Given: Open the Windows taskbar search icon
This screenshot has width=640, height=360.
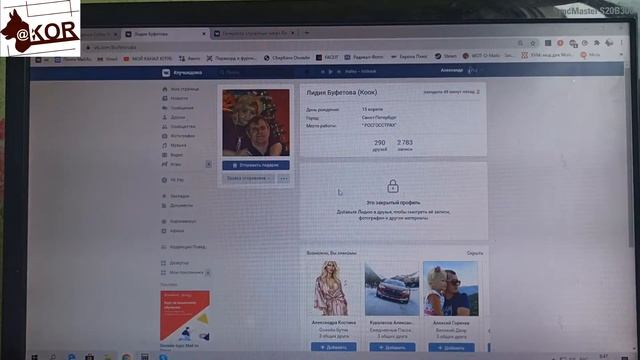Looking at the screenshot, I should (53, 357).
